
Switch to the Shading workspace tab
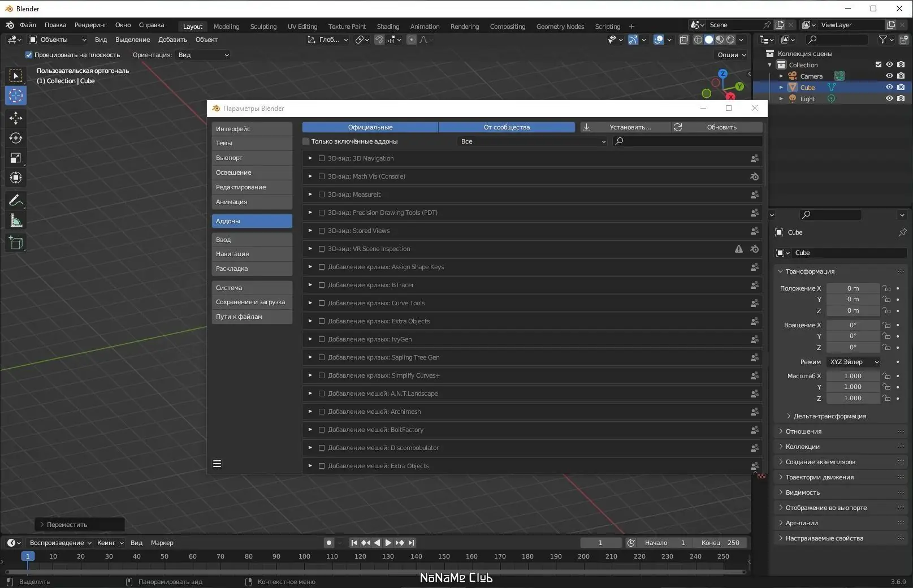pos(388,26)
